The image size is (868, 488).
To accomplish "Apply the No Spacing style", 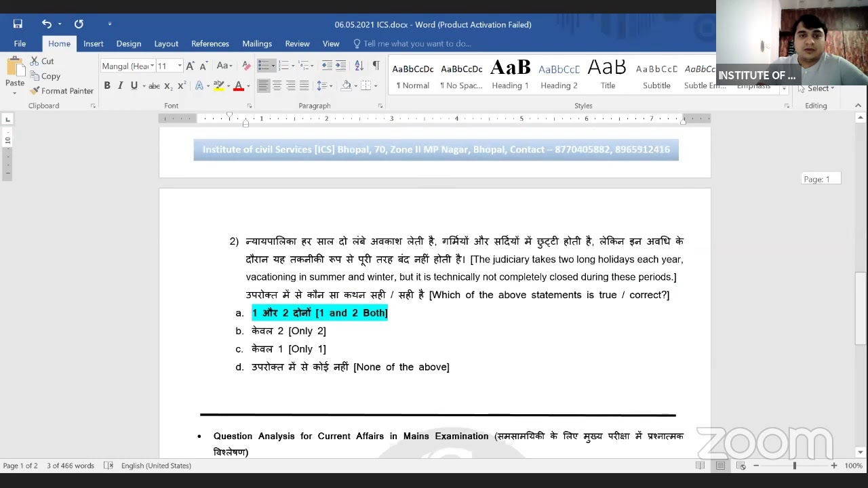I will click(461, 75).
